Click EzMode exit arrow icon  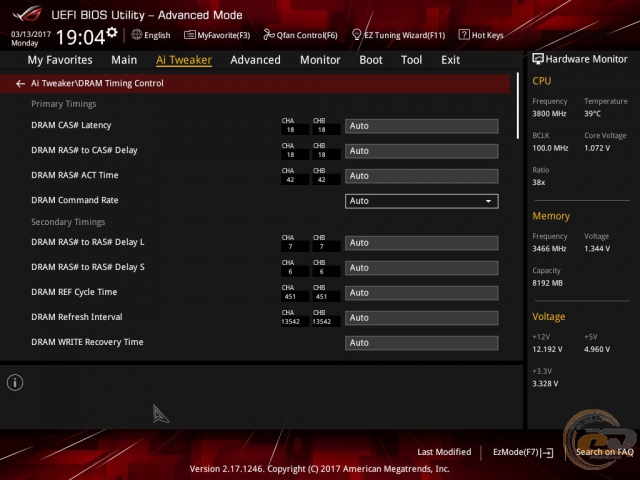click(x=547, y=453)
